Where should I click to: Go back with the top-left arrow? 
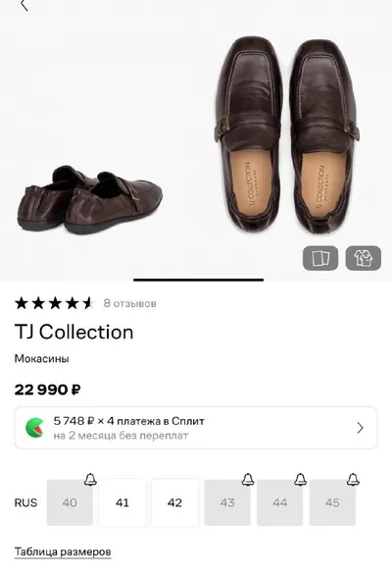[x=24, y=5]
